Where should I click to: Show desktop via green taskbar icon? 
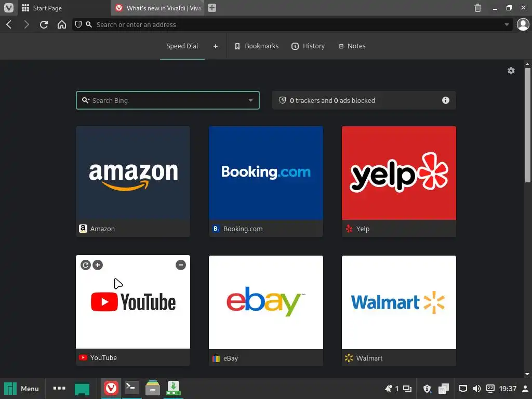[82, 389]
